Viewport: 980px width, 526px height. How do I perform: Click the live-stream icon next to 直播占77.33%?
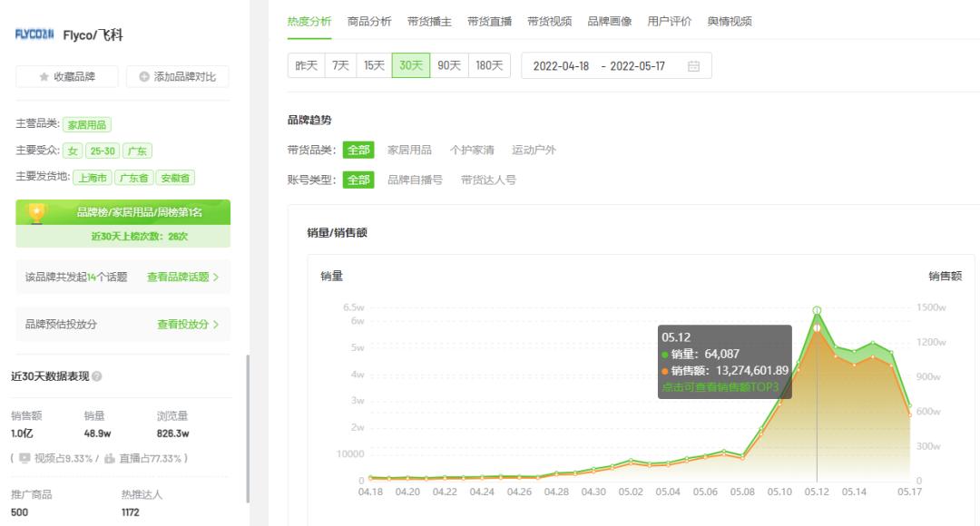point(111,458)
